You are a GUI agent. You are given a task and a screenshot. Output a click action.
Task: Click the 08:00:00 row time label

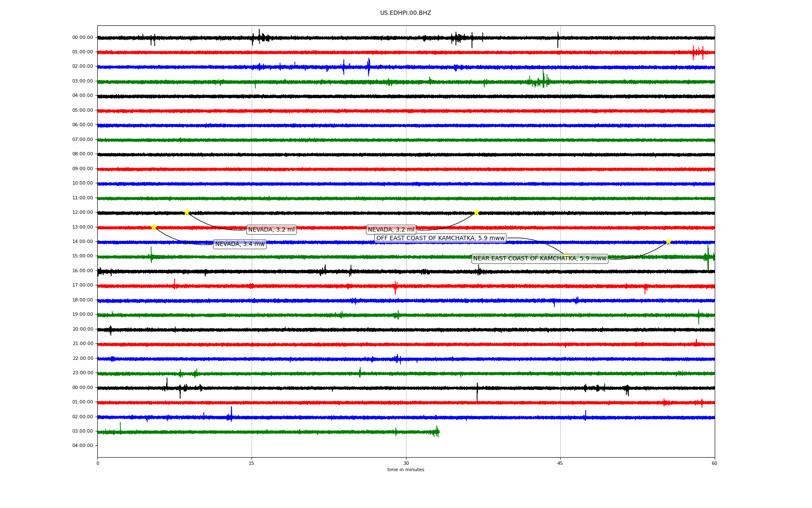tap(82, 154)
